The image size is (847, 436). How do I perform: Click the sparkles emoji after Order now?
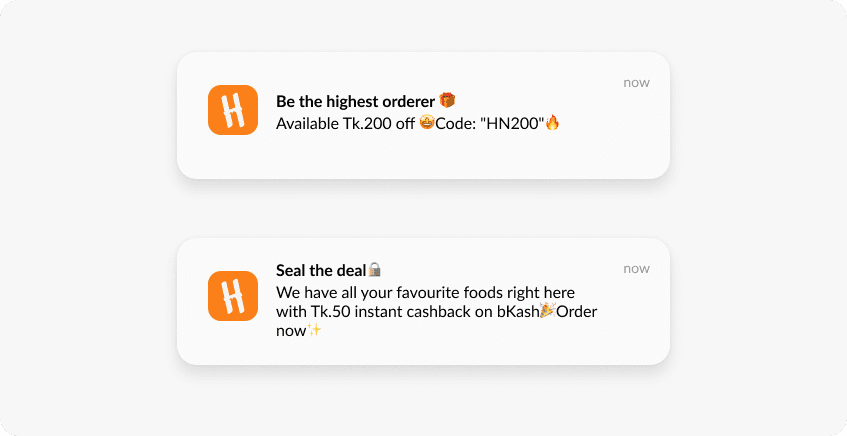315,330
